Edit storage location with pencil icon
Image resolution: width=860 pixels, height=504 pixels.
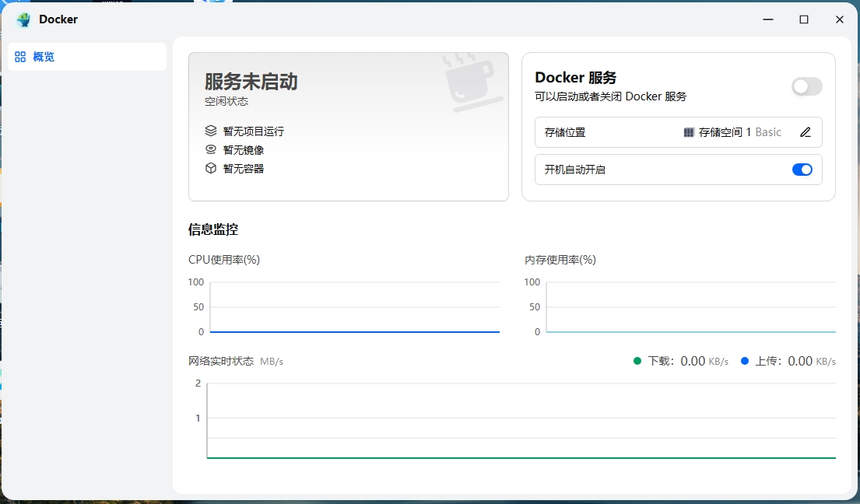(806, 132)
